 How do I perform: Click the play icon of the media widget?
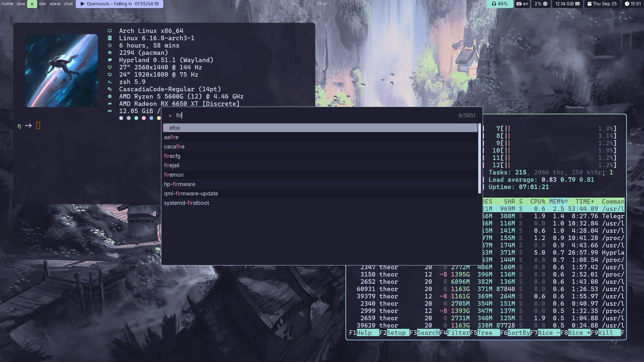click(82, 4)
